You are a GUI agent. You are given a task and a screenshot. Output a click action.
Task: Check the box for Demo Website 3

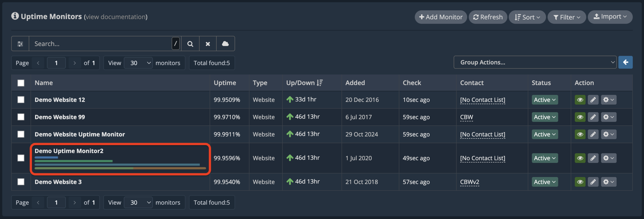click(x=21, y=182)
